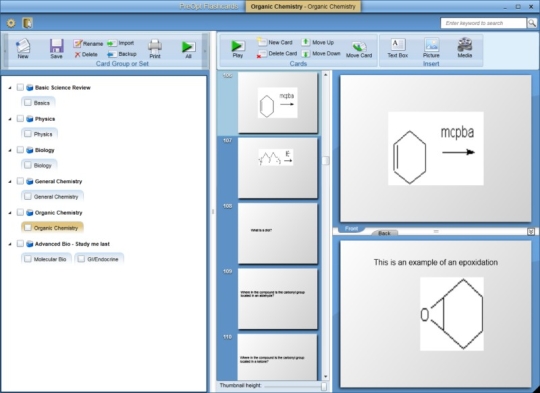Check the Physics group checkbox
Image resolution: width=540 pixels, height=393 pixels.
click(x=20, y=118)
